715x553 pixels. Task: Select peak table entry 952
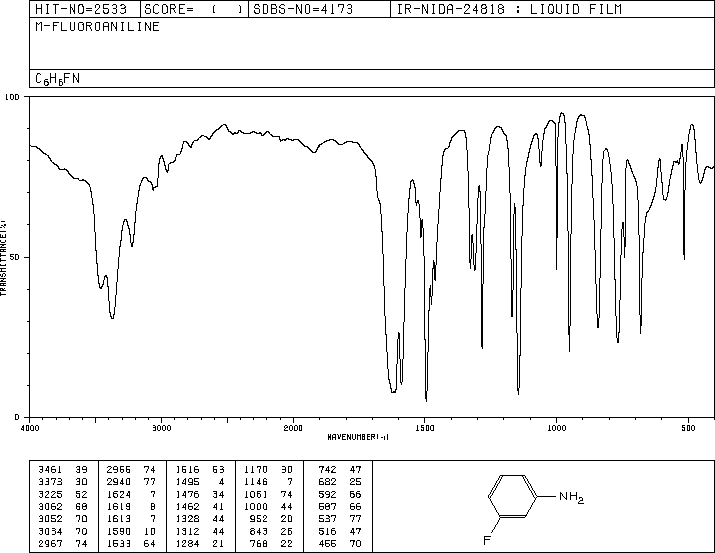tap(271, 519)
